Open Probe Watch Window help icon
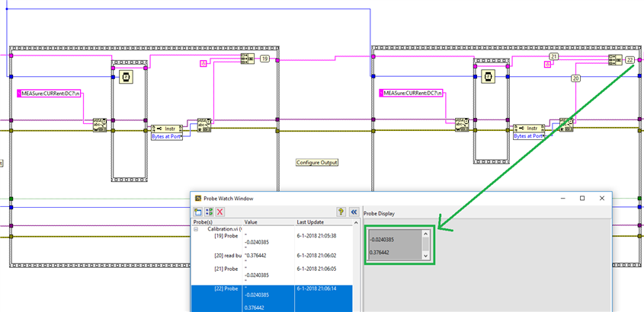644x312 pixels. (x=341, y=212)
